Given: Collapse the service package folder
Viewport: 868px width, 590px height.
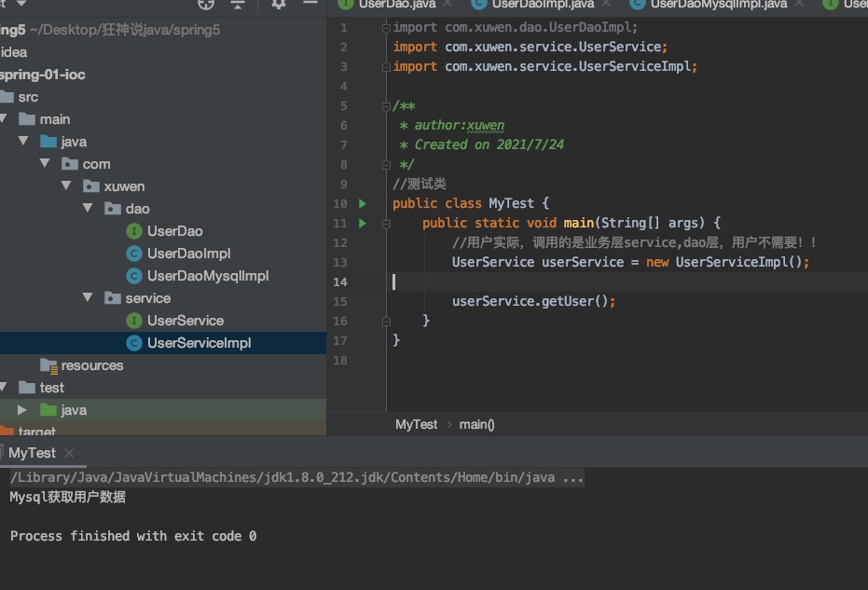Looking at the screenshot, I should pyautogui.click(x=89, y=298).
